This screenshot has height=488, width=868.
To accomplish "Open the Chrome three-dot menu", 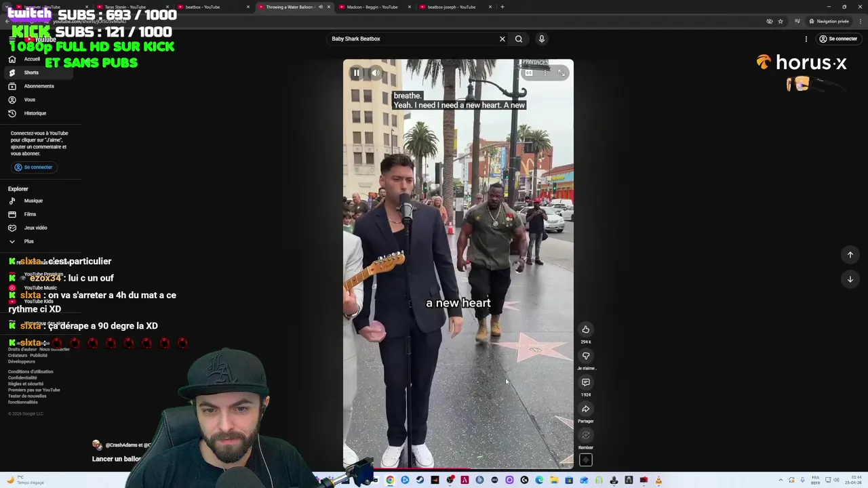I will [x=861, y=21].
